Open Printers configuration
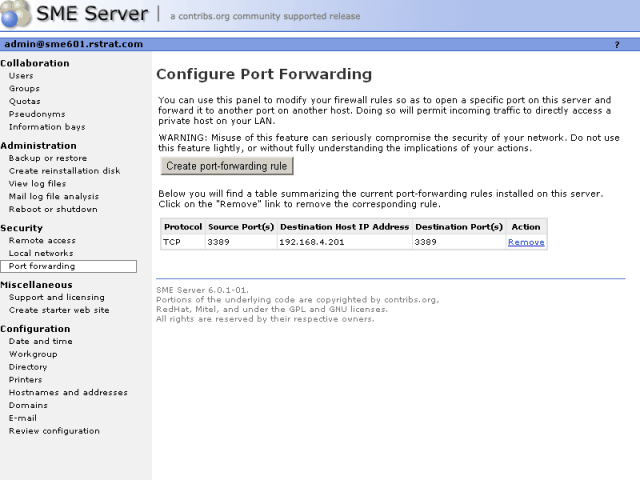 point(26,380)
